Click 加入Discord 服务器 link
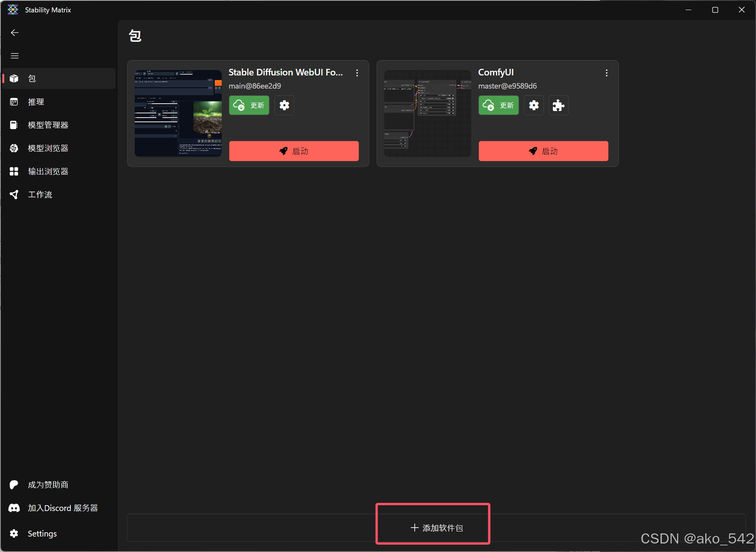The width and height of the screenshot is (756, 552). tap(59, 508)
